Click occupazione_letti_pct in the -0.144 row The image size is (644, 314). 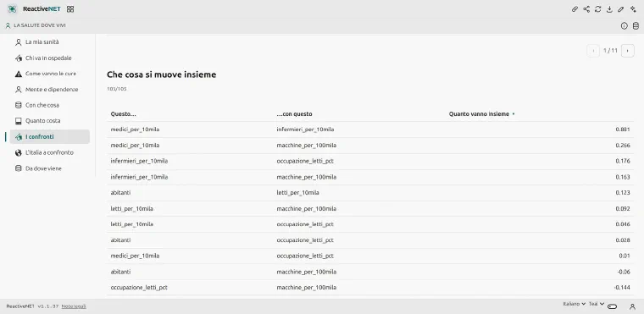[139, 287]
